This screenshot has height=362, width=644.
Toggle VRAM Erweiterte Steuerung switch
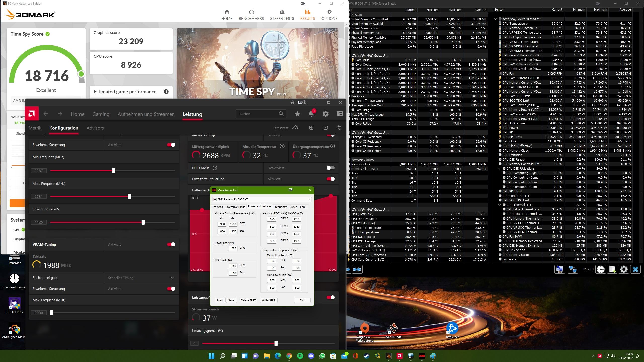(x=171, y=289)
